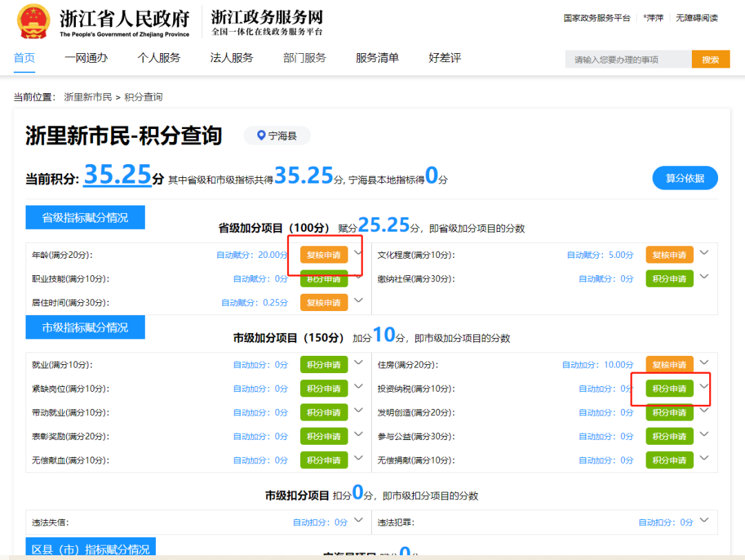Click the 算分依据 button
The width and height of the screenshot is (745, 560).
click(x=684, y=178)
